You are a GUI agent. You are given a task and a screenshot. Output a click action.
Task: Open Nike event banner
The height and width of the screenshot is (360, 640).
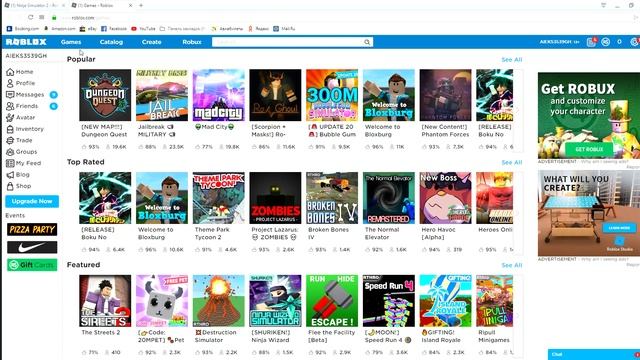(32, 247)
